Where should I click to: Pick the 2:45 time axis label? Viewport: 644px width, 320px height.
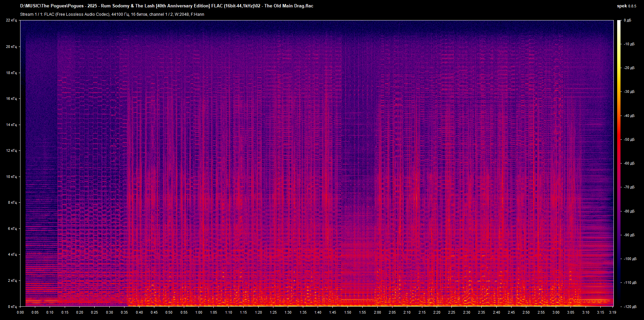point(511,312)
